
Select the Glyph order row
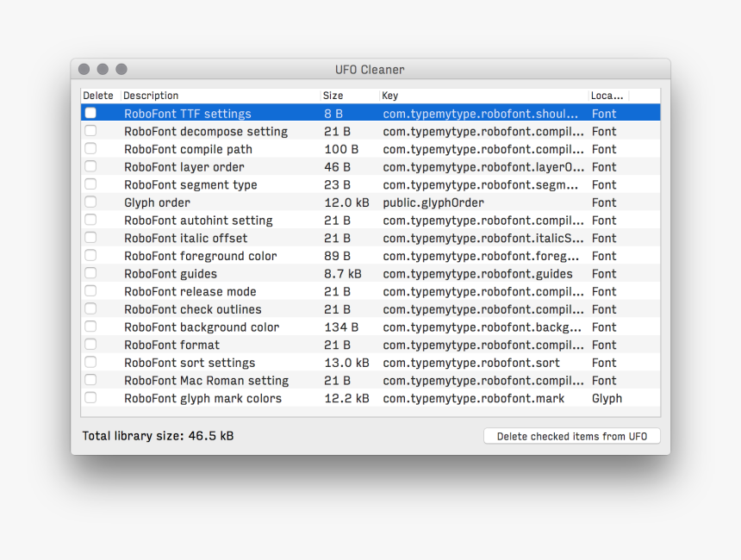coord(370,202)
